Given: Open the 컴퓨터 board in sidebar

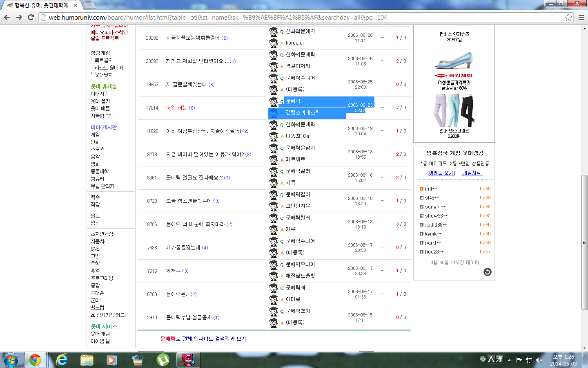Looking at the screenshot, I should click(x=97, y=179).
